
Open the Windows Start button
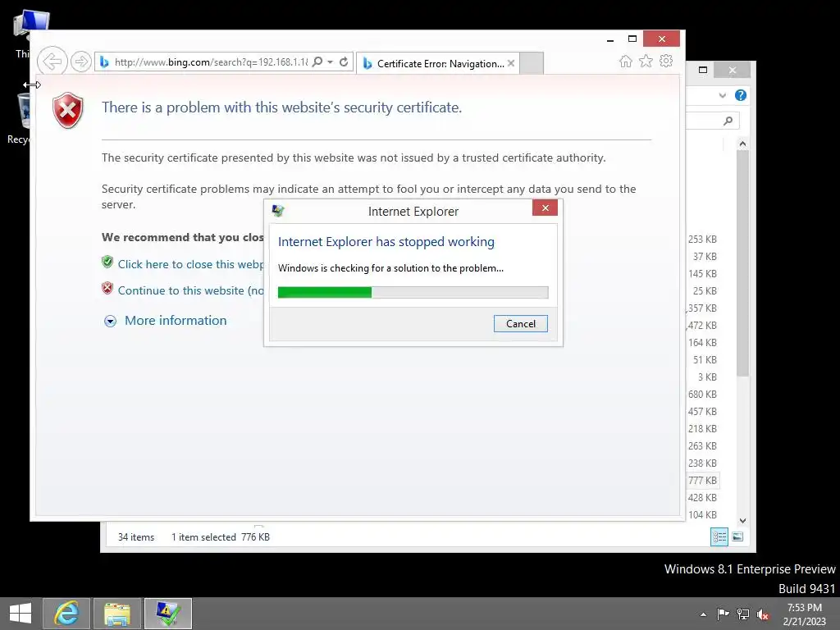click(x=21, y=614)
